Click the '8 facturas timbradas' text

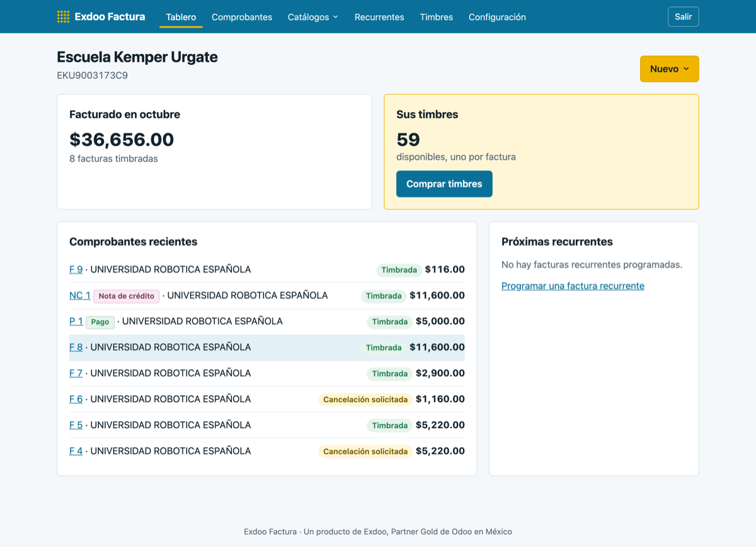coord(113,159)
